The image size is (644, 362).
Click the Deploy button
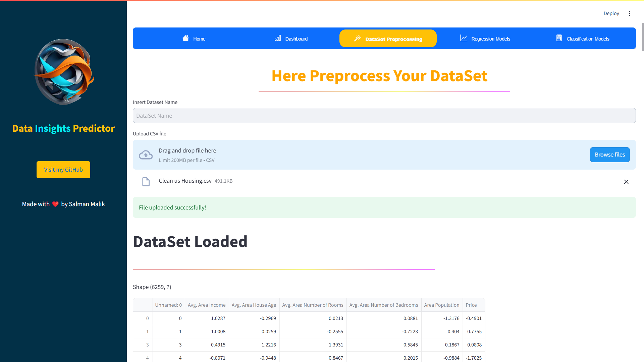click(611, 13)
